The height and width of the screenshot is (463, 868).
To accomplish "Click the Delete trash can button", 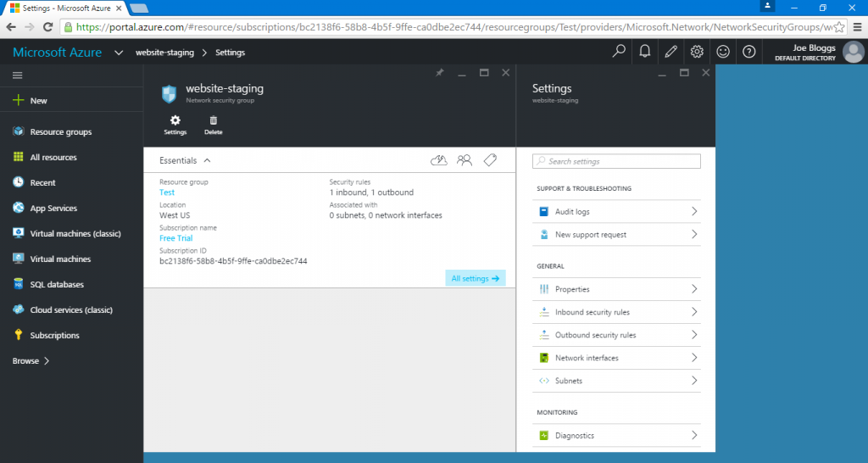I will 213,126.
